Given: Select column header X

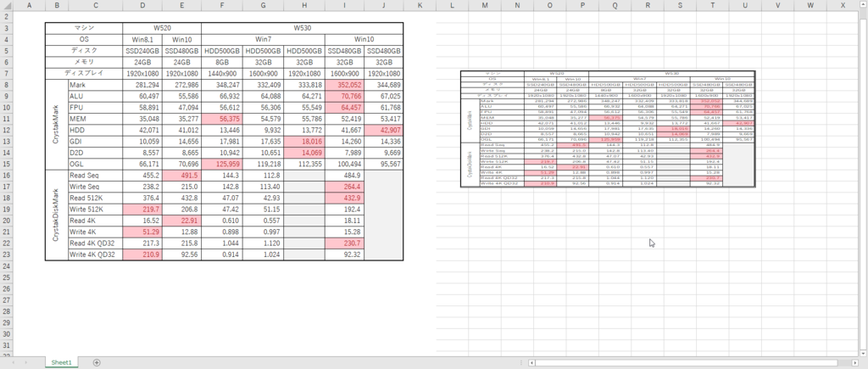Looking at the screenshot, I should (843, 5).
